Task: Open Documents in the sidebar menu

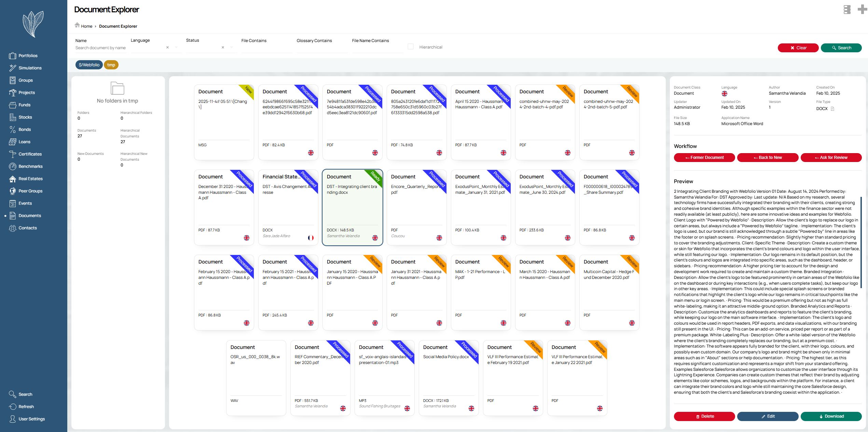Action: [30, 216]
